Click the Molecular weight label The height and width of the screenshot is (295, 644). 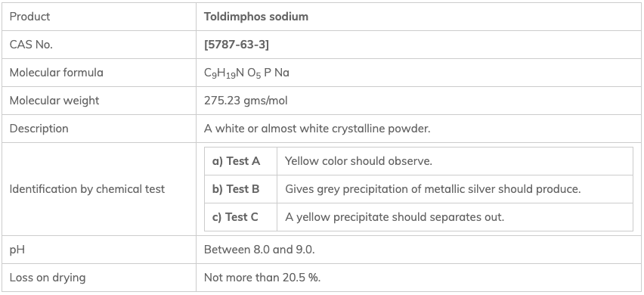tap(54, 101)
